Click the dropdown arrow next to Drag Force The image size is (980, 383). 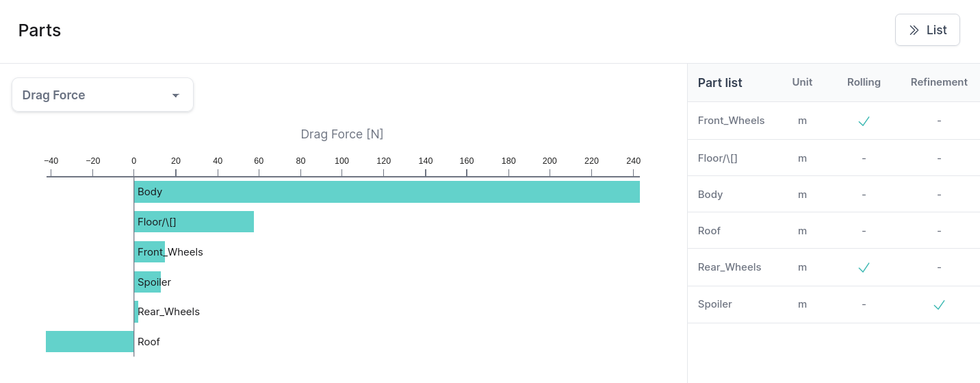[176, 96]
